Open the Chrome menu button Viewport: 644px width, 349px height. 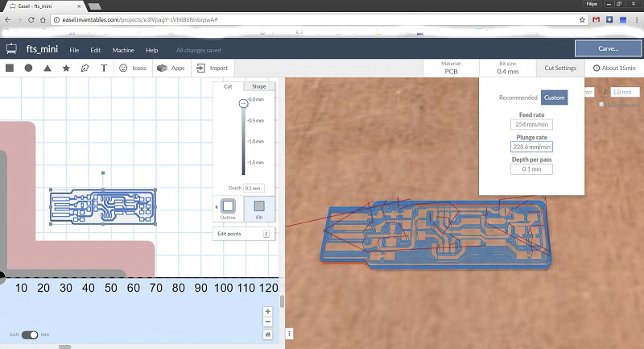tap(637, 19)
